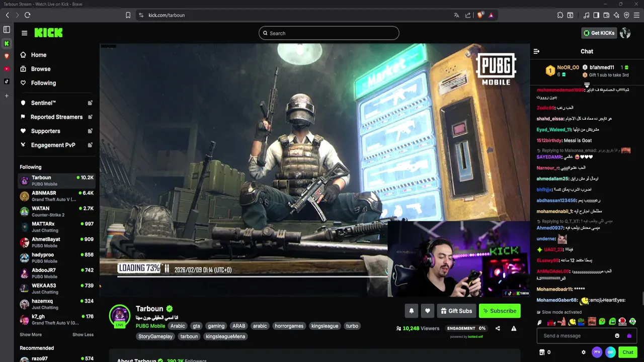
Task: Open the emoji picker in chat input
Action: 617,336
